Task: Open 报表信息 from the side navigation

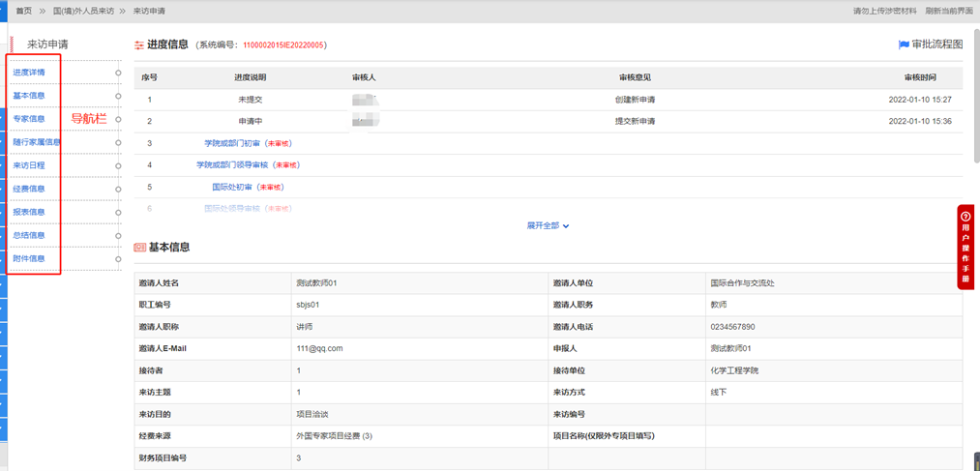Action: tap(29, 212)
